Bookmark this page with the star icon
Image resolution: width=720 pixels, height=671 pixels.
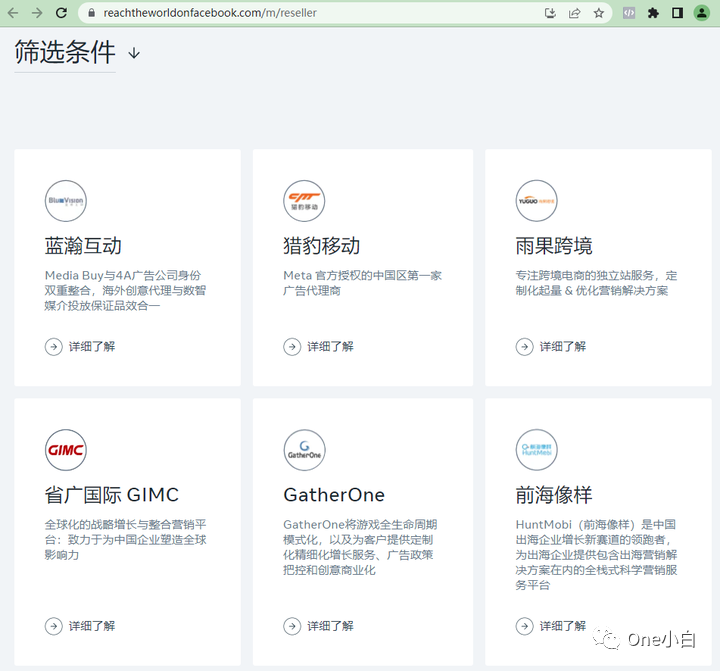point(598,13)
